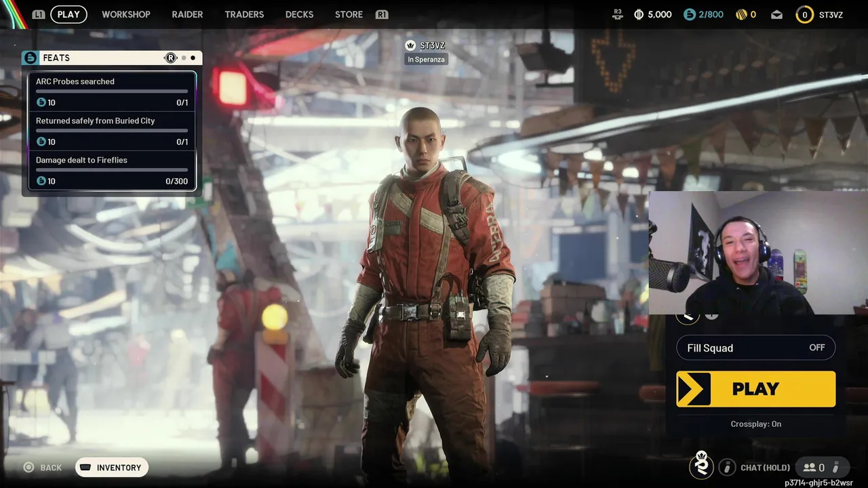The width and height of the screenshot is (868, 488).
Task: Select the black page dot in Feats header
Action: point(193,58)
